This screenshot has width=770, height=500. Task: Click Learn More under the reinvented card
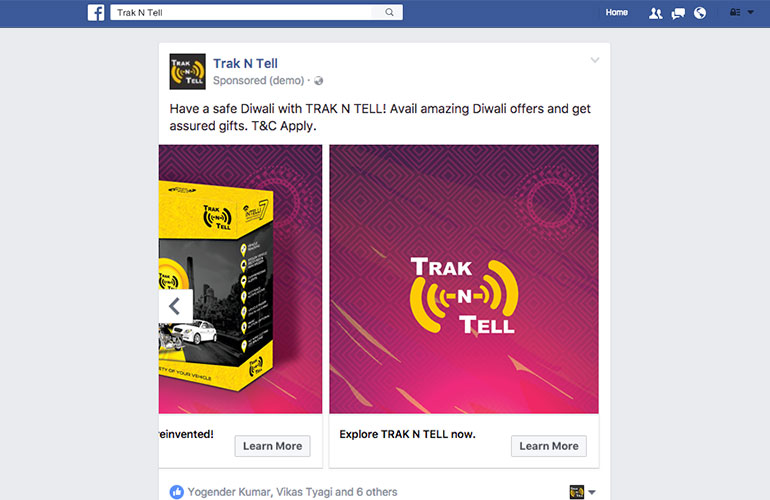(x=272, y=446)
